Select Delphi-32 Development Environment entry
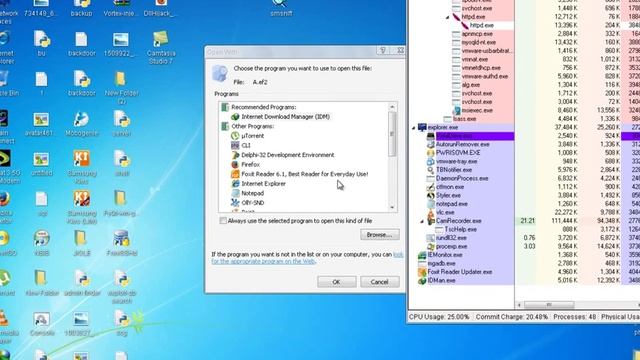Screen dimensions: 640x360 282,155
